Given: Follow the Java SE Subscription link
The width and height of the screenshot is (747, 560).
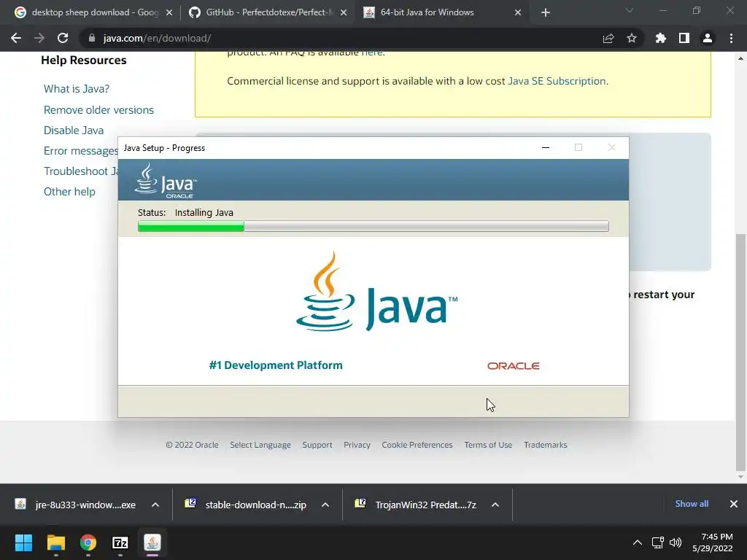Looking at the screenshot, I should (557, 81).
